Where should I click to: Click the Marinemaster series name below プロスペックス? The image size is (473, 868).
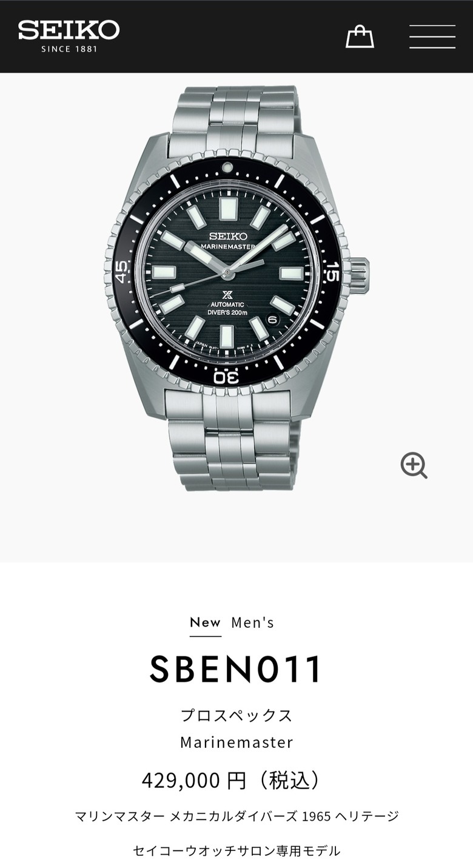(236, 742)
